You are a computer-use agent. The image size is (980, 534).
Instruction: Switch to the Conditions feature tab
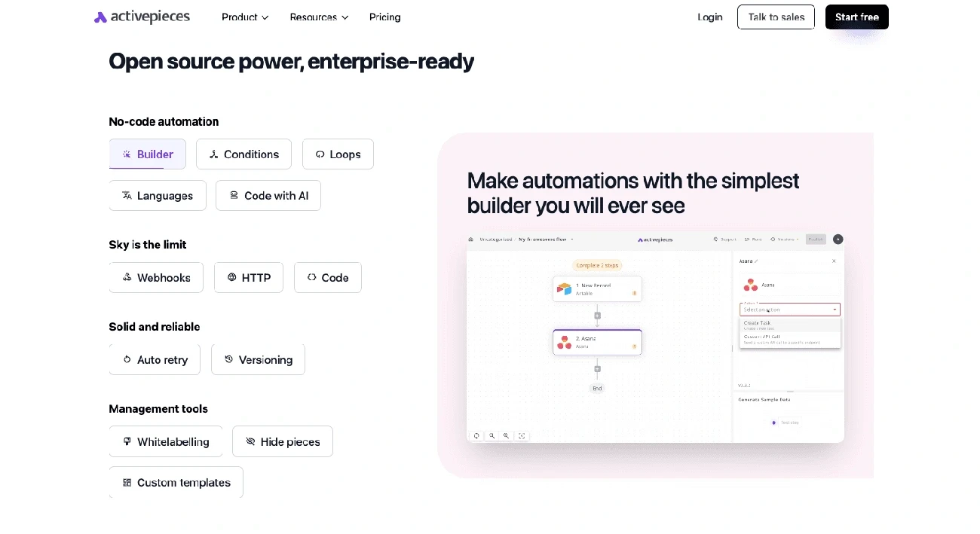[x=243, y=154]
